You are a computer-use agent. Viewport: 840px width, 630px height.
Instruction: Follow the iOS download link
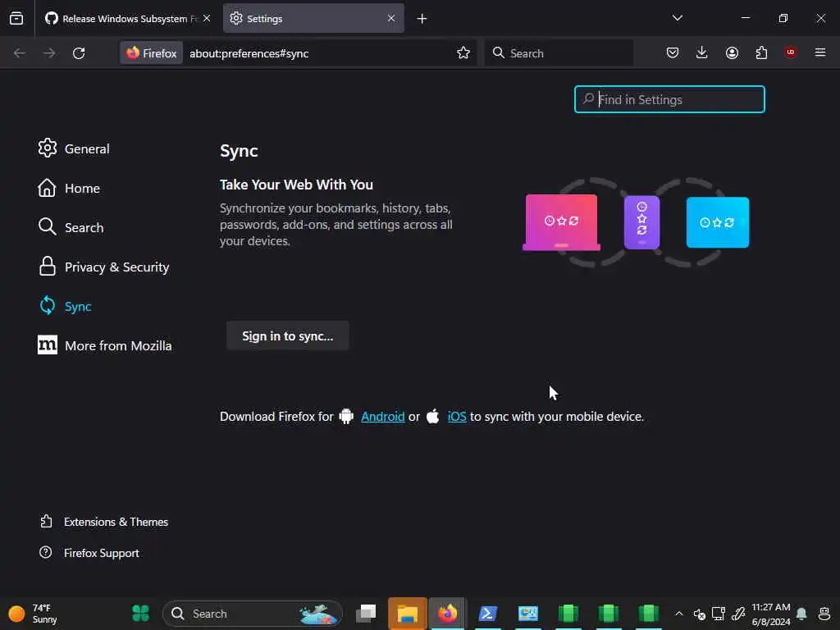pos(457,416)
